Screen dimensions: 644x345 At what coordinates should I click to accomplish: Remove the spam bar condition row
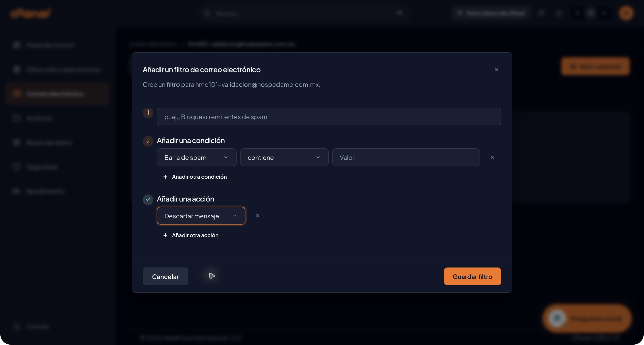click(492, 157)
